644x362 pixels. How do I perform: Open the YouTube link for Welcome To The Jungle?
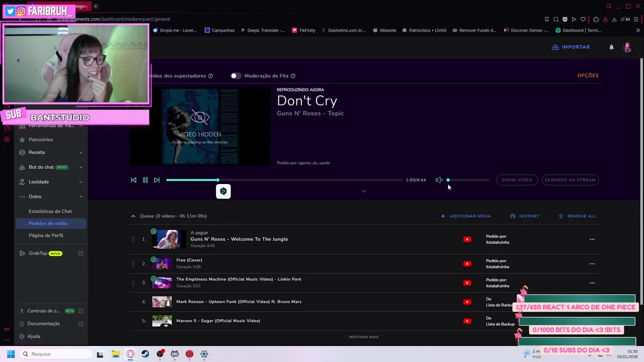[x=467, y=239]
